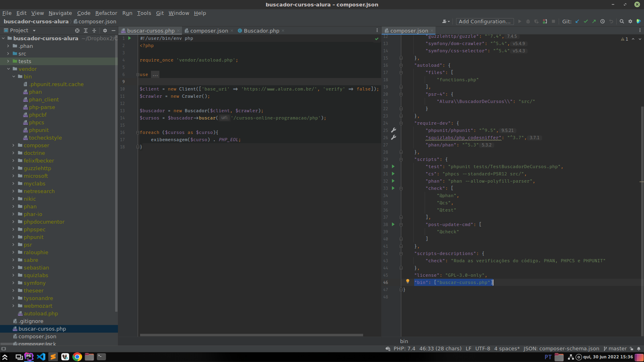Image resolution: width=644 pixels, height=362 pixels.
Task: Toggle fold of "autoload" block
Action: [x=401, y=65]
